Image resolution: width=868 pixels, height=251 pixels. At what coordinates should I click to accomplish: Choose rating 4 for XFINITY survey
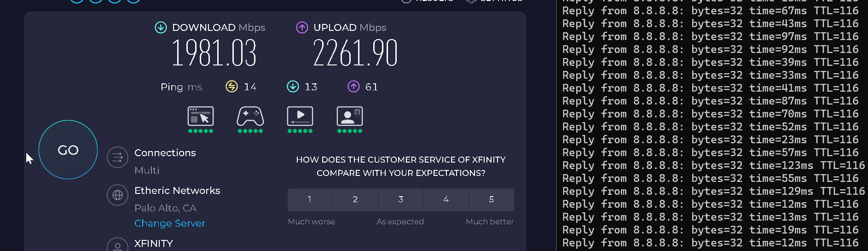[x=446, y=199]
